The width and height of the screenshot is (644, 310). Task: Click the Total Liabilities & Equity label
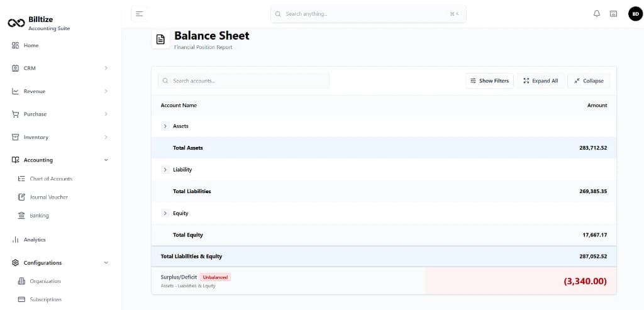[191, 257]
